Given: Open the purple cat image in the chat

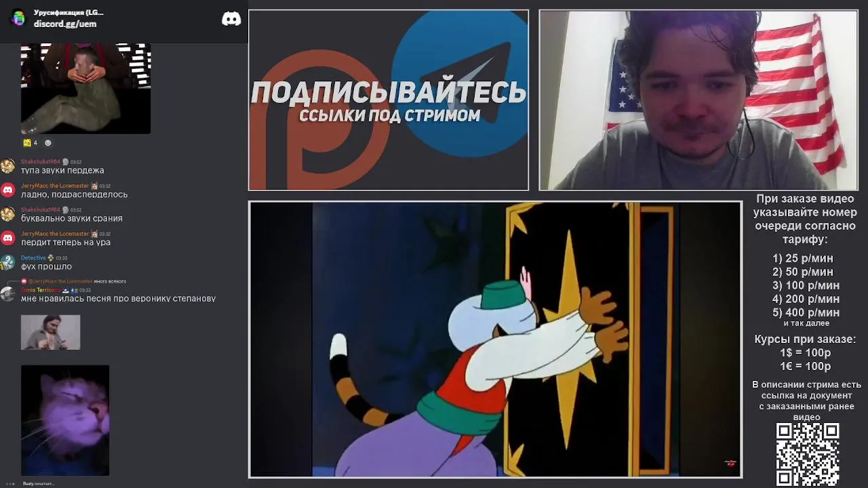Looking at the screenshot, I should pyautogui.click(x=65, y=420).
